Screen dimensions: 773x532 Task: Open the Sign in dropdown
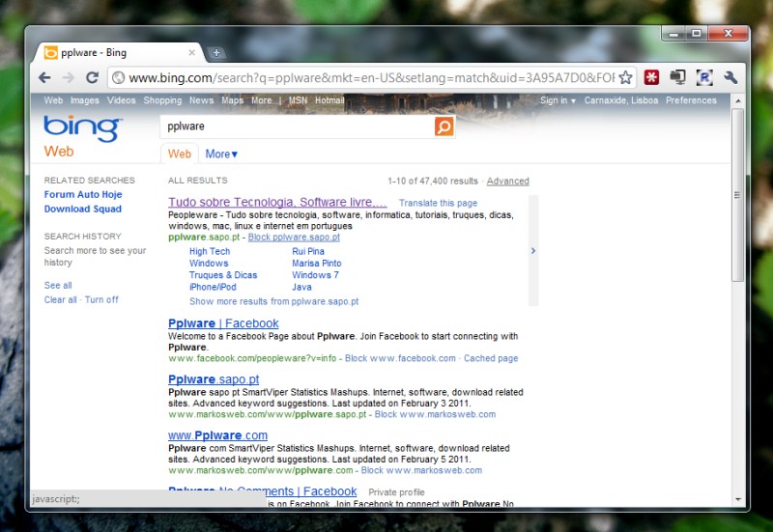click(x=558, y=100)
